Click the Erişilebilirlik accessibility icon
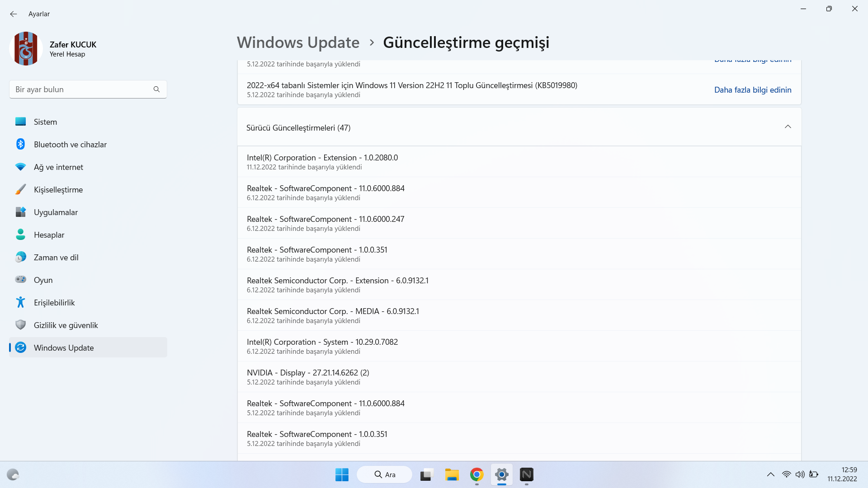Image resolution: width=868 pixels, height=488 pixels. (20, 302)
